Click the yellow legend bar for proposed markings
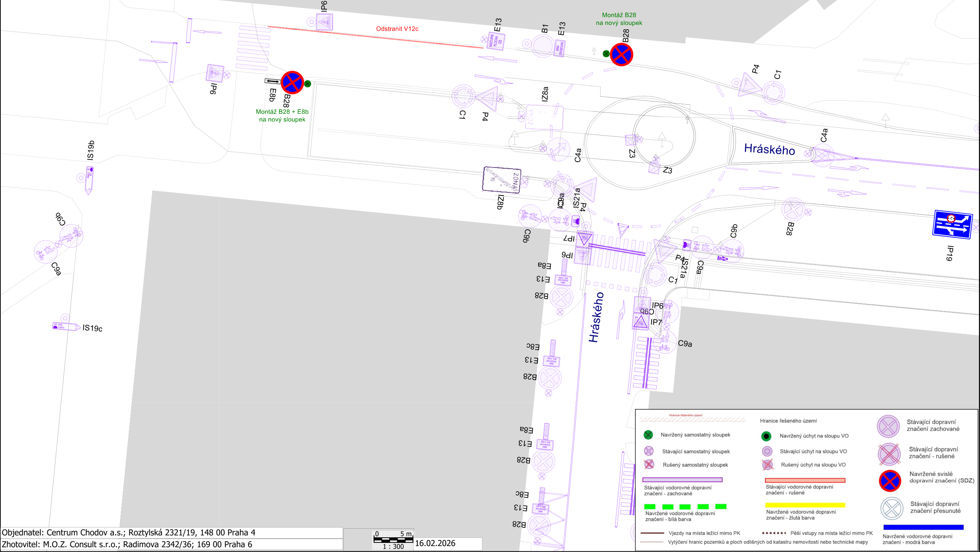Viewport: 980px width, 552px height. pyautogui.click(x=805, y=505)
